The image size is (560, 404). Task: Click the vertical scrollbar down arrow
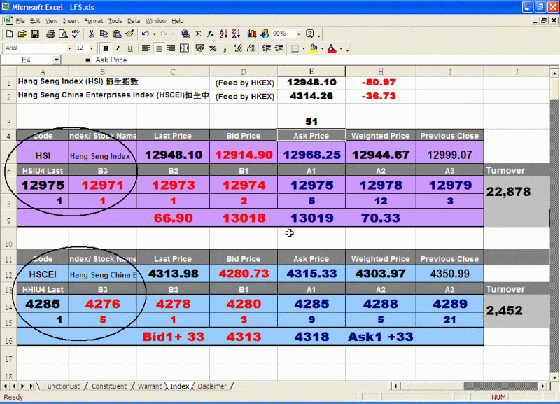point(554,378)
